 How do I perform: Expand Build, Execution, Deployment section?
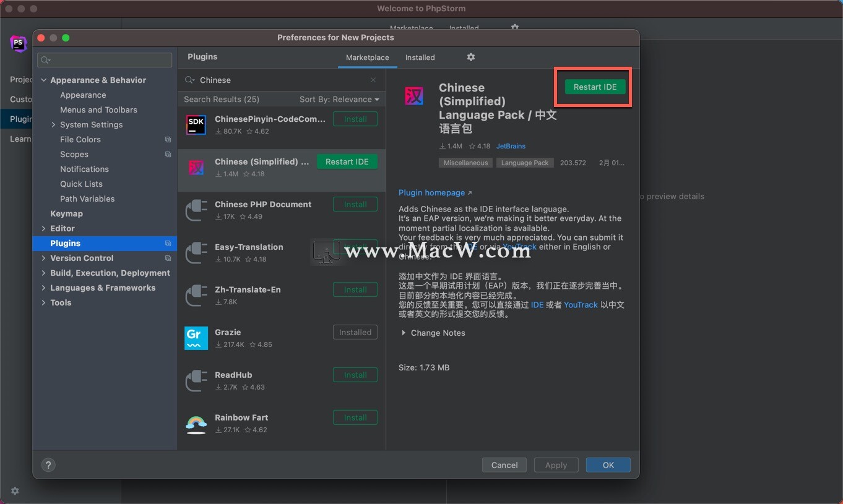[x=44, y=273]
